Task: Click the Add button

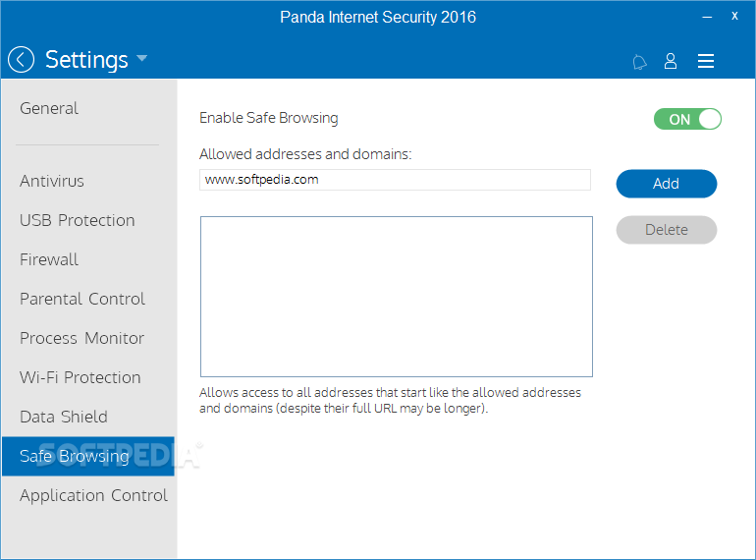Action: (667, 184)
